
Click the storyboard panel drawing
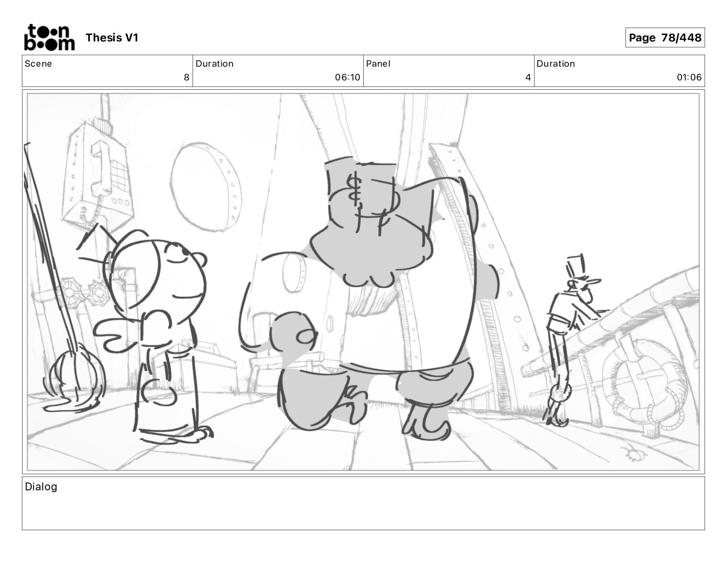(363, 281)
